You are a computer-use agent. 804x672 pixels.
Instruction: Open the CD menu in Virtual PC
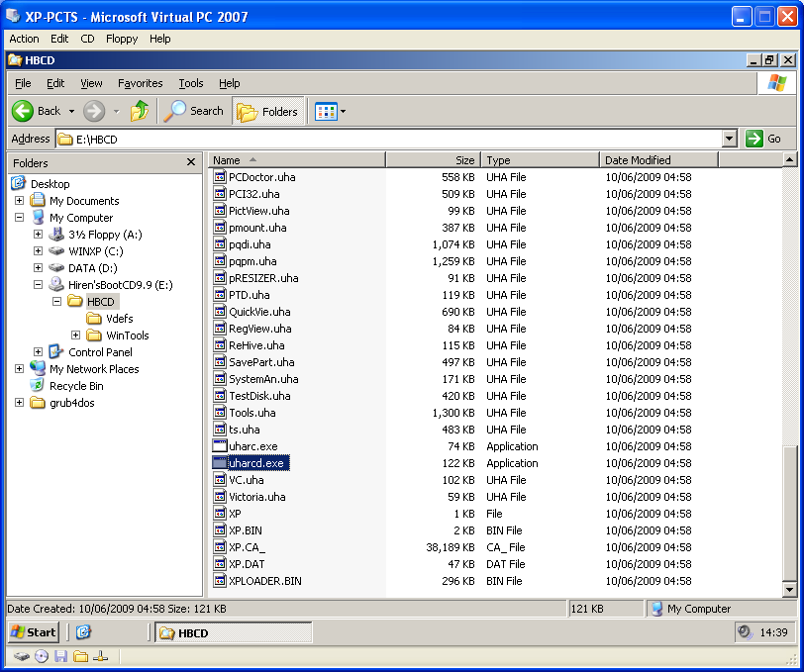(x=87, y=39)
